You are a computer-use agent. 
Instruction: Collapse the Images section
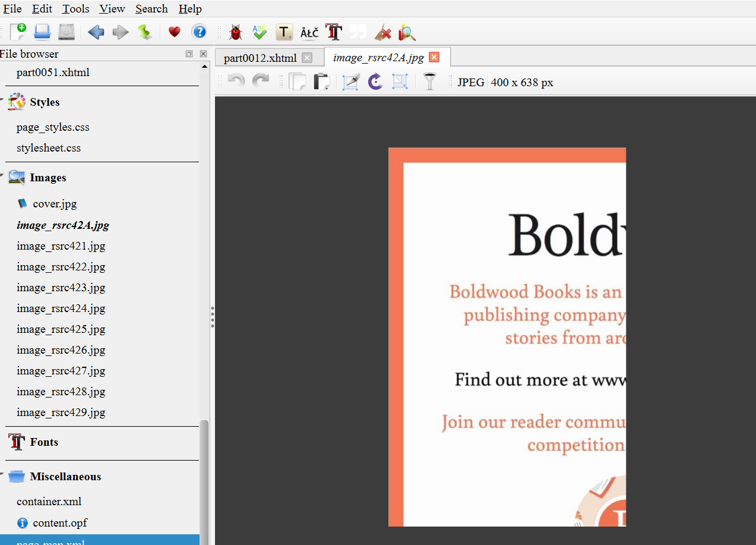[x=2, y=174]
